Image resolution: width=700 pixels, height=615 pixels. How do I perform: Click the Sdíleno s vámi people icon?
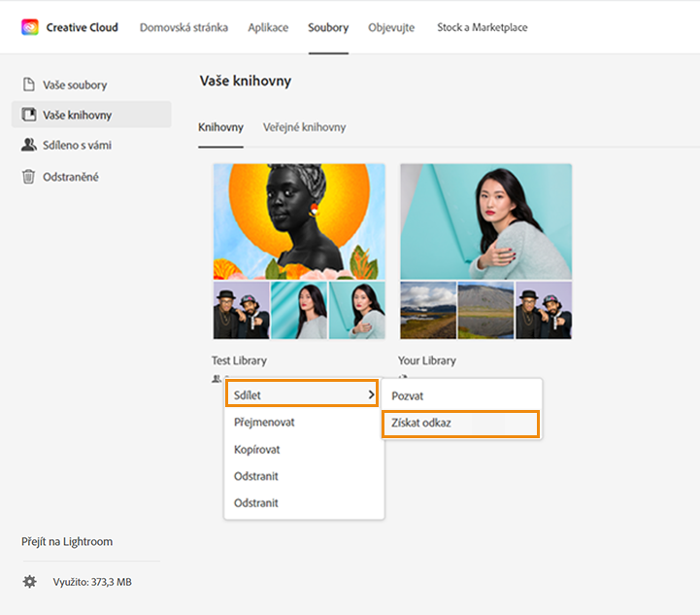click(x=29, y=145)
